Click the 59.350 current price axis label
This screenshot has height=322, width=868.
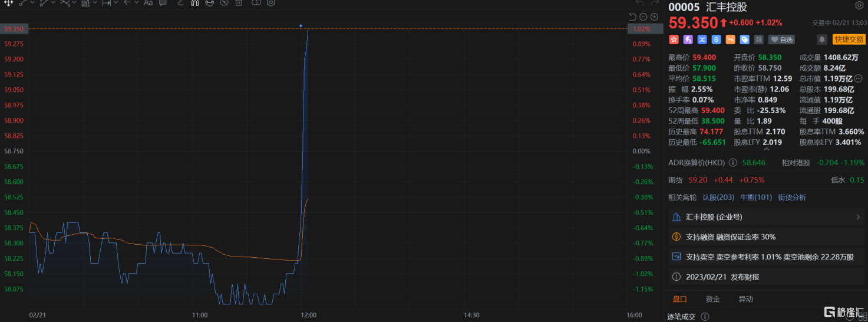(x=14, y=28)
